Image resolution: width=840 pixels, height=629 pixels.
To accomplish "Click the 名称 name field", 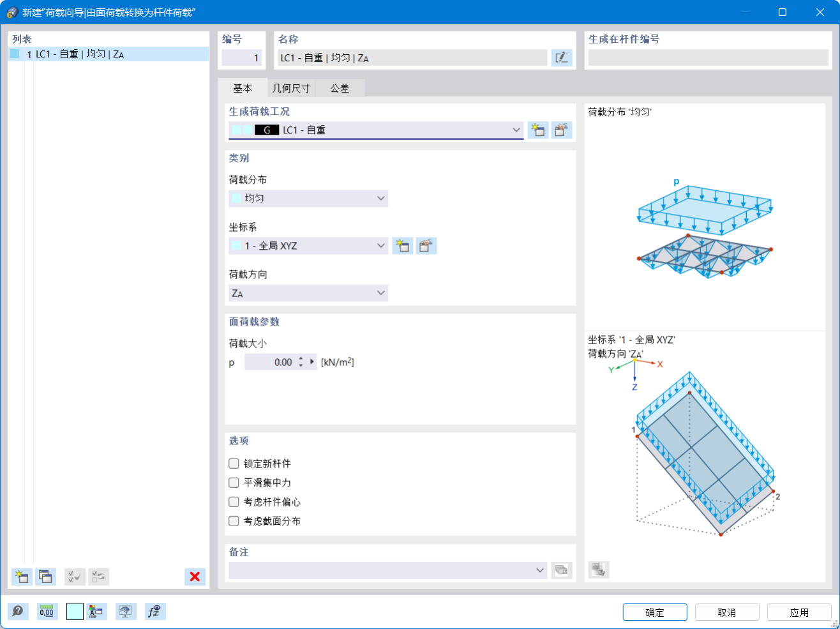I will pos(413,58).
